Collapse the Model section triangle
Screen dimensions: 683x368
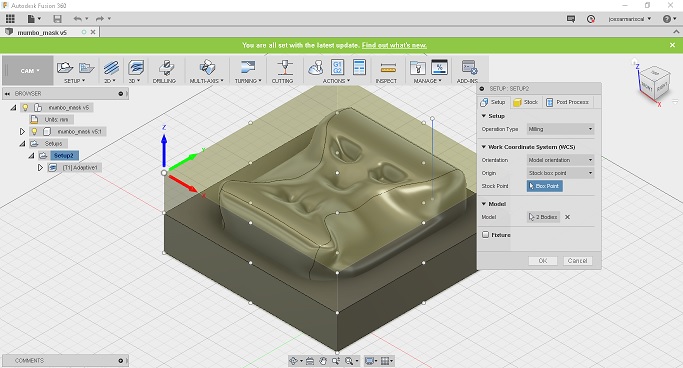484,203
